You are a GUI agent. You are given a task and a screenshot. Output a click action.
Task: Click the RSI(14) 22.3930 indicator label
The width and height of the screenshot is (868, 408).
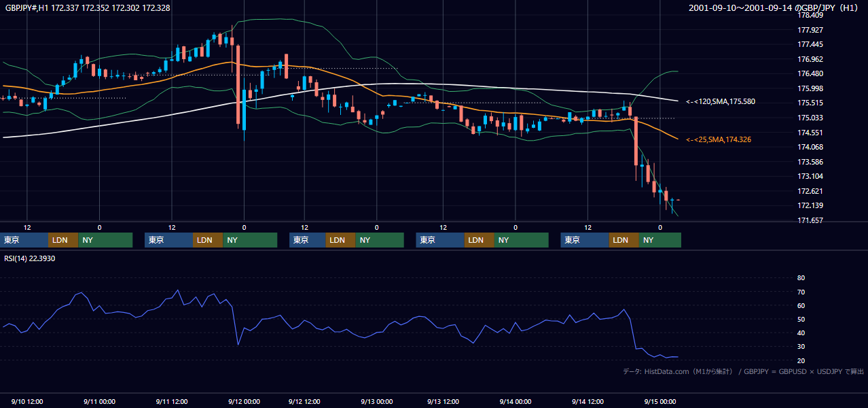31,258
